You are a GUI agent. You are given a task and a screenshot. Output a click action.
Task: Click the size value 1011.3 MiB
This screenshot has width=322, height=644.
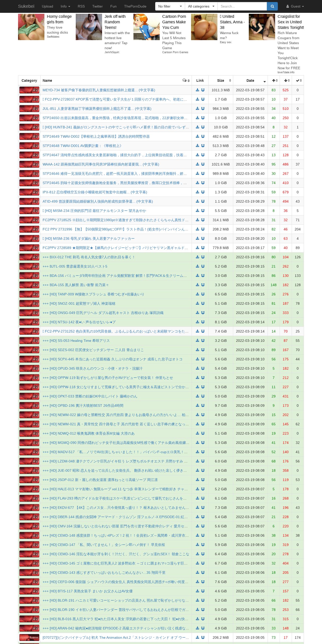(x=221, y=90)
